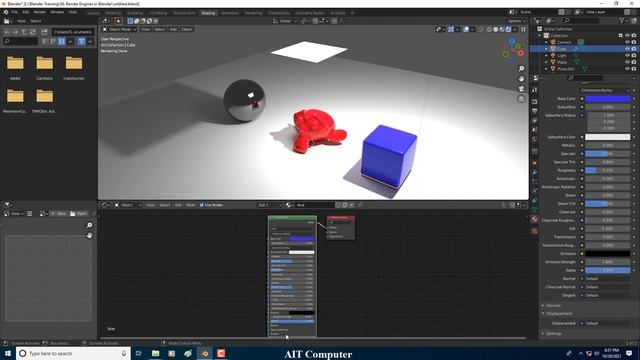The width and height of the screenshot is (640, 360).
Task: Click the viewport Object menu button
Action: (x=187, y=29)
